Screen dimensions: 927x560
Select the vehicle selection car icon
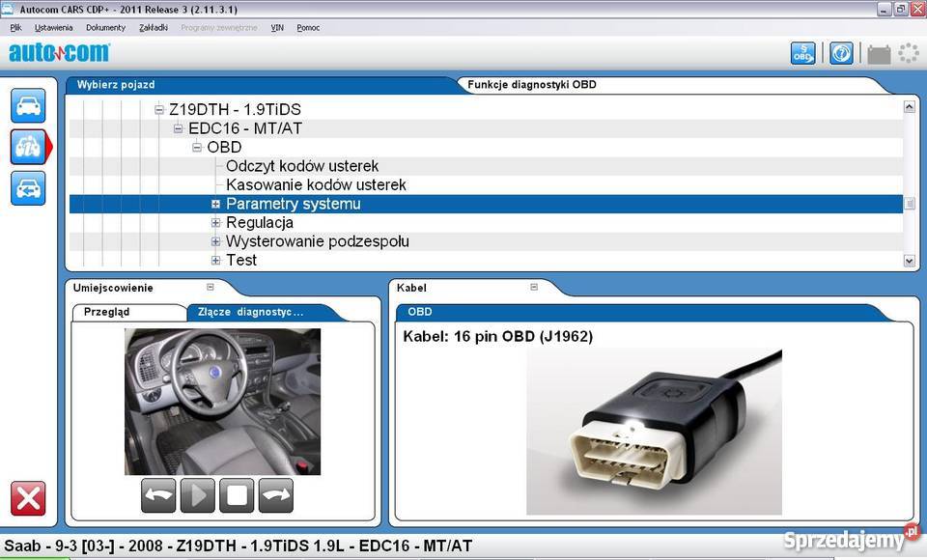(28, 106)
